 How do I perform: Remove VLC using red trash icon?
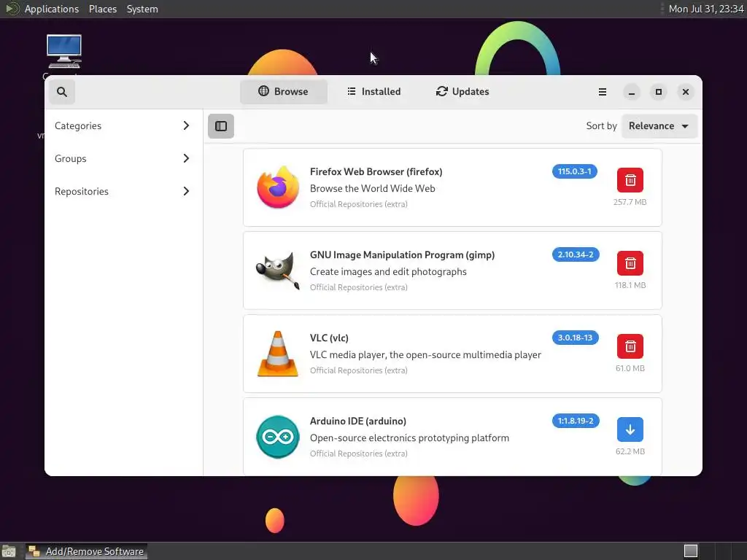[630, 346]
